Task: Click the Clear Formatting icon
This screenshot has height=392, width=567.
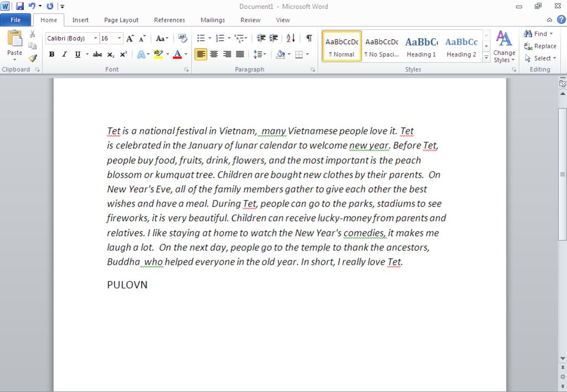Action: point(183,38)
